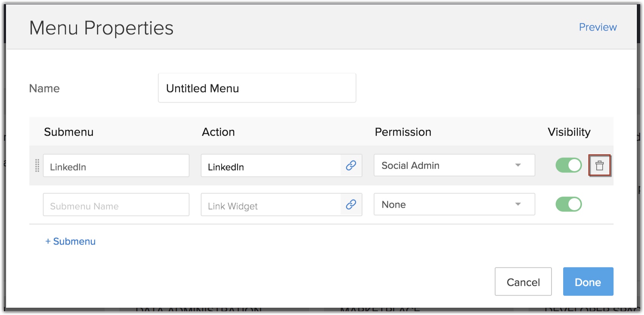Click link icon in Link Widget field
644x315 pixels.
click(351, 205)
